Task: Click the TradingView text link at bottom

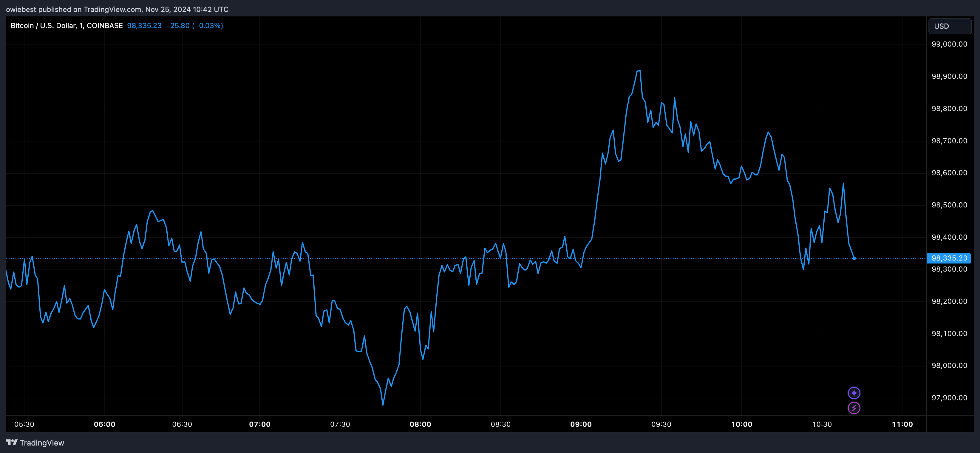Action: (42, 443)
